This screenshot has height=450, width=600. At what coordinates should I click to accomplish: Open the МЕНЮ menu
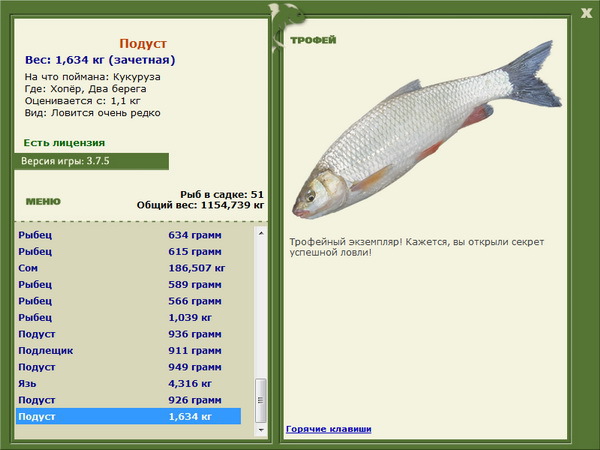(43, 202)
